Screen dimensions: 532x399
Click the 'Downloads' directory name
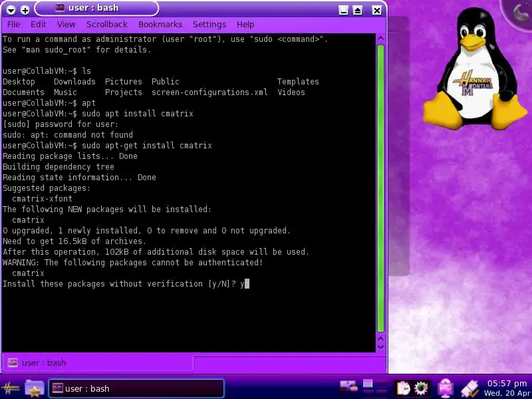[74, 82]
